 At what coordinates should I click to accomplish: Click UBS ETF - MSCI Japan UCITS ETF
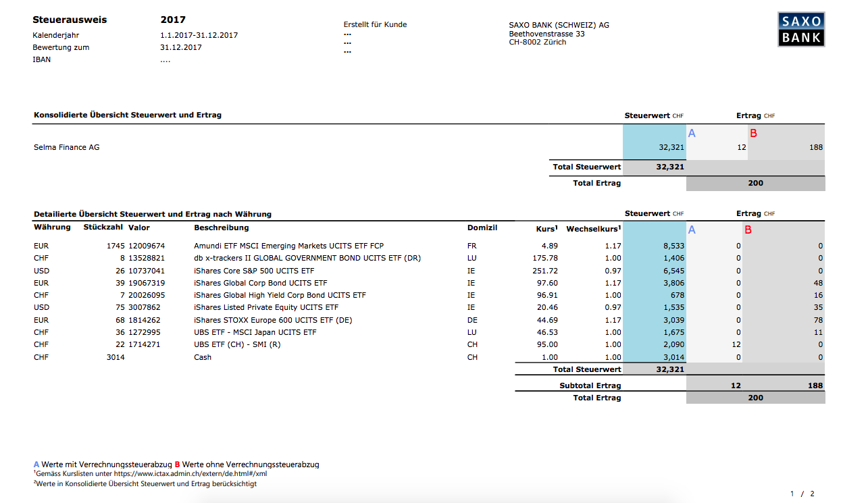tap(255, 332)
